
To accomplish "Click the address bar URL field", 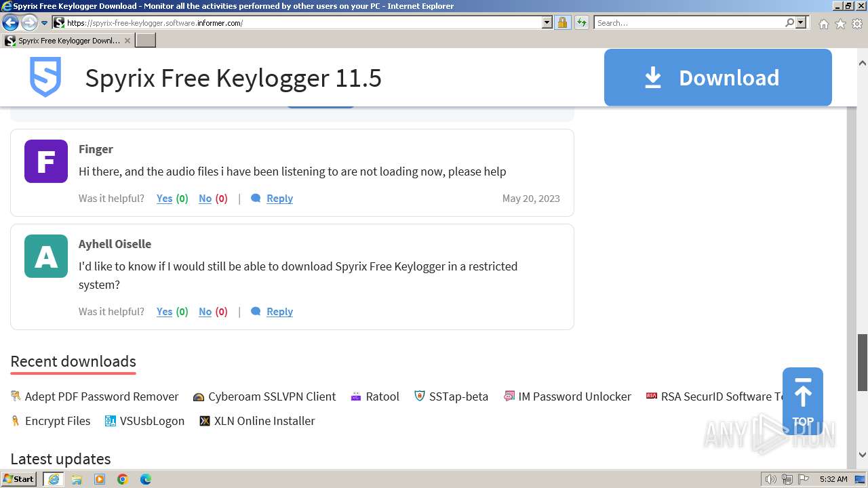I will (x=303, y=22).
